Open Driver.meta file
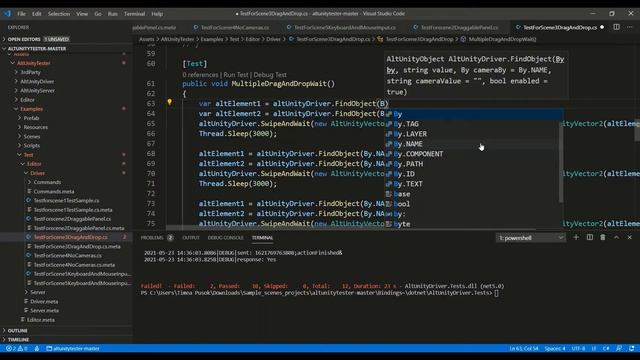The width and height of the screenshot is (640, 360). (x=44, y=301)
